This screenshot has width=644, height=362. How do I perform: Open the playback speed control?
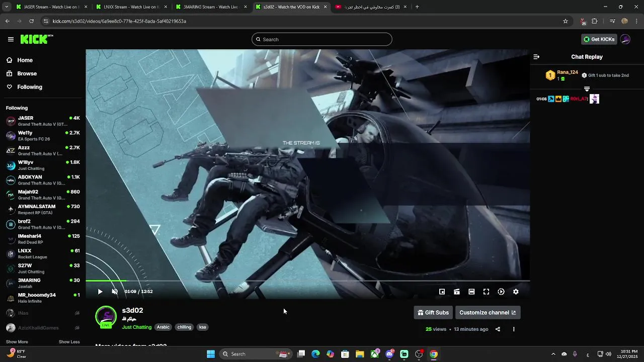point(501,292)
